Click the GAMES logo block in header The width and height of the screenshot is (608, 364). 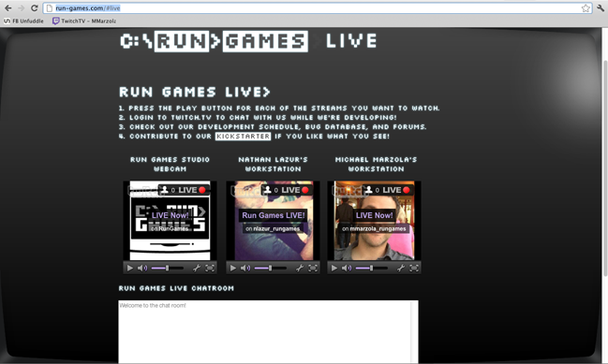pyautogui.click(x=266, y=41)
